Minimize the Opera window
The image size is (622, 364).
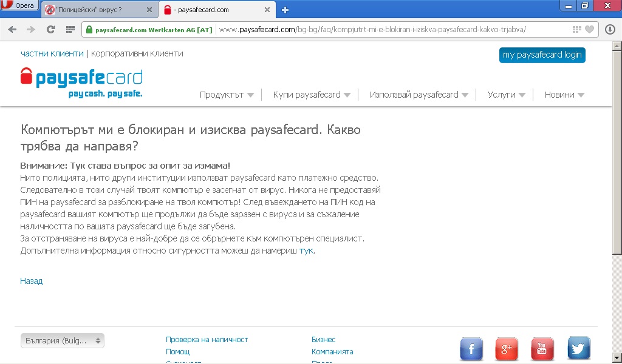point(569,5)
